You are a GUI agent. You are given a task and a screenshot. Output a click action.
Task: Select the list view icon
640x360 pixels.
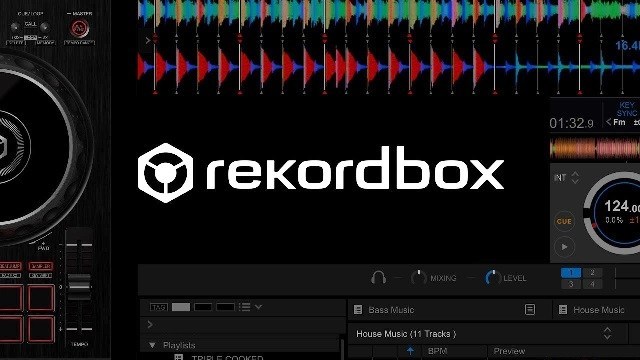coord(244,307)
